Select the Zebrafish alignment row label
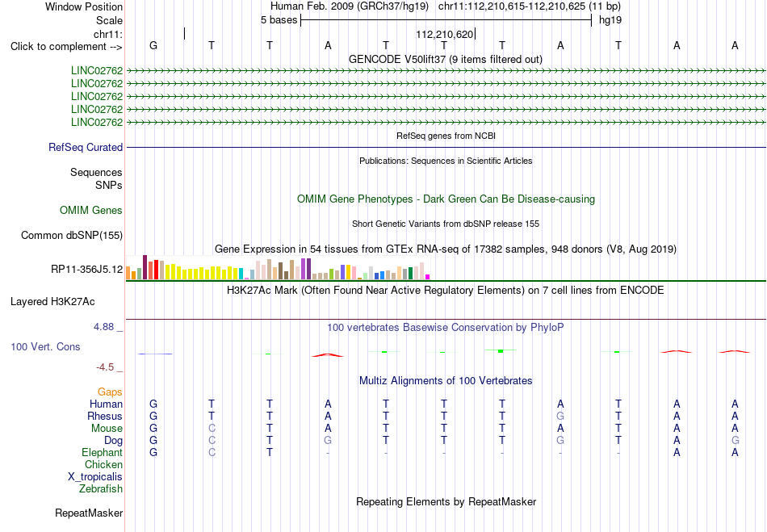Screen dimensions: 767x532 point(101,489)
